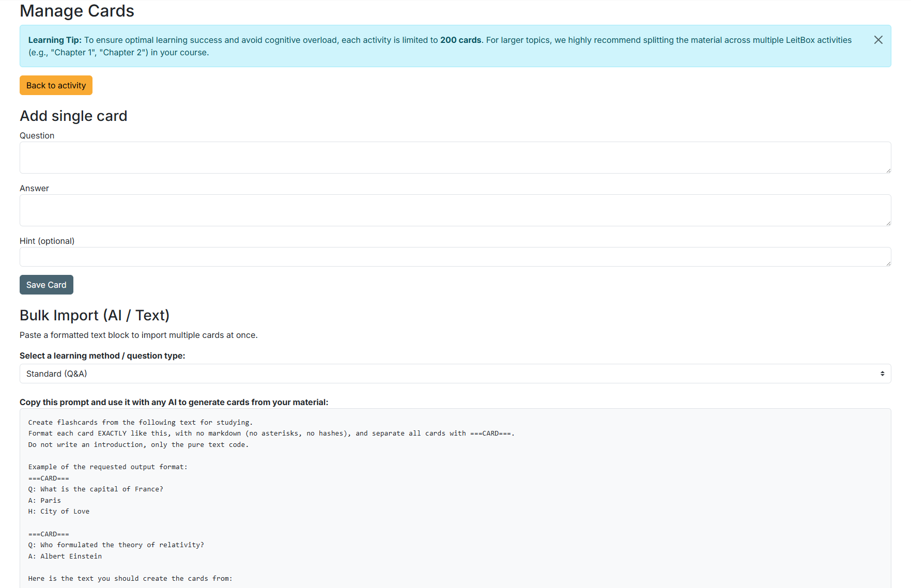This screenshot has width=911, height=588.
Task: Focus the Answer text area
Action: (455, 210)
